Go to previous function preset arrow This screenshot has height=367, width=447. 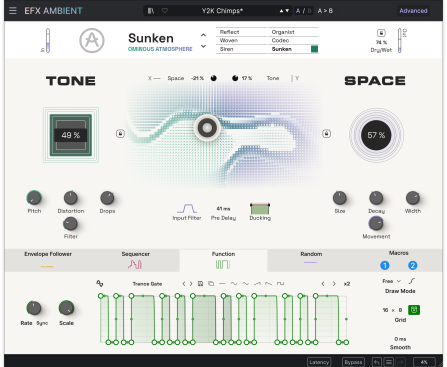click(x=184, y=284)
